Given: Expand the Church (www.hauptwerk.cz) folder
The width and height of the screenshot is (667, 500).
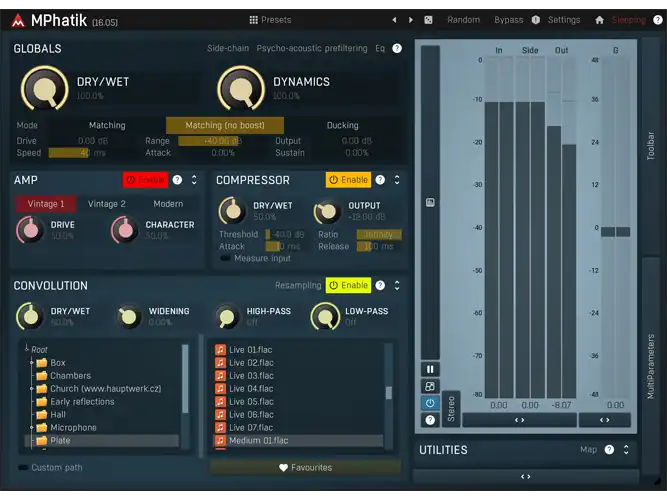Looking at the screenshot, I should tap(31, 389).
